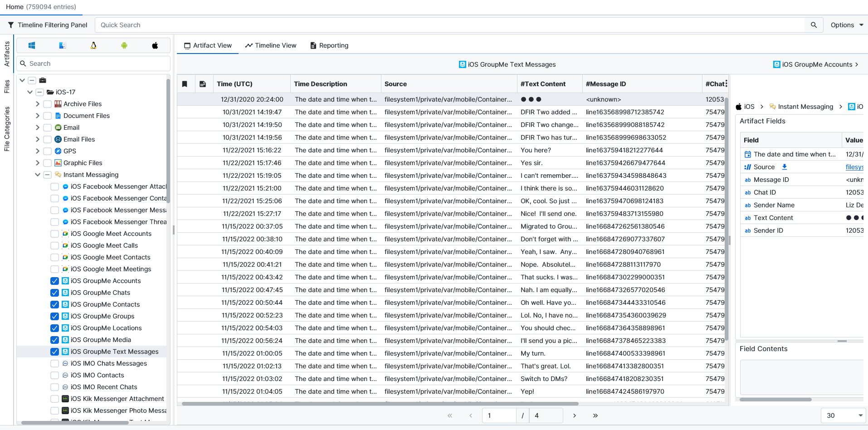
Task: Switch to Artifact View tab
Action: 208,45
